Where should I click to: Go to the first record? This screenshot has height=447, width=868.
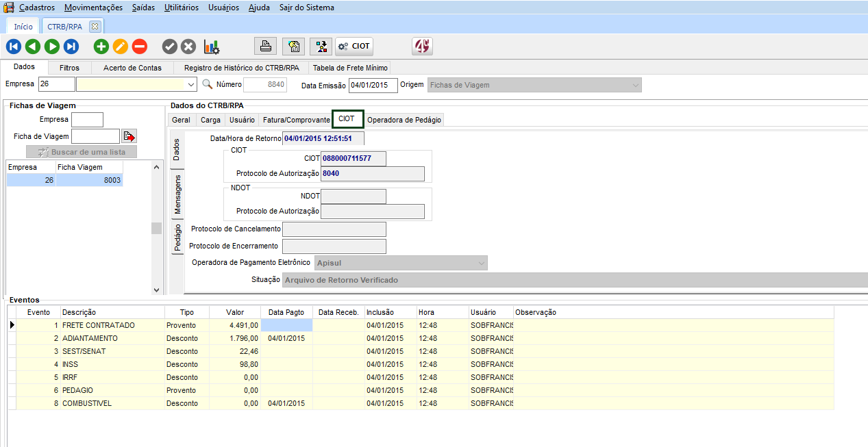pyautogui.click(x=14, y=47)
